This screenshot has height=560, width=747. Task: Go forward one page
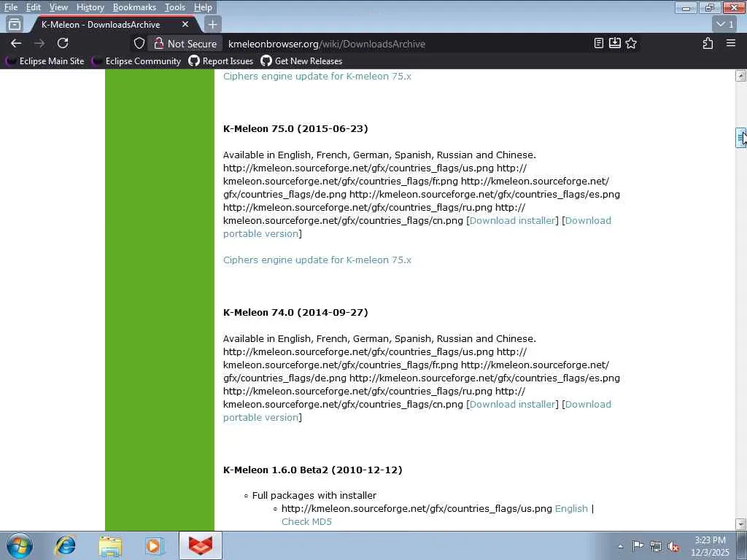click(39, 43)
